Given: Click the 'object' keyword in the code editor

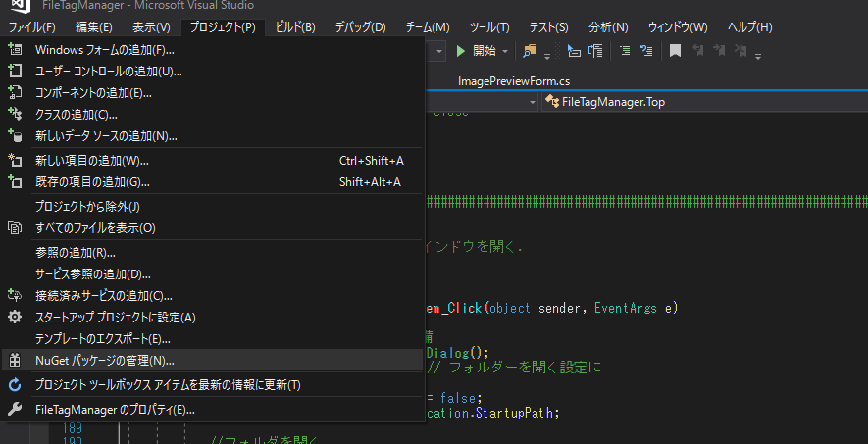Looking at the screenshot, I should [510, 308].
